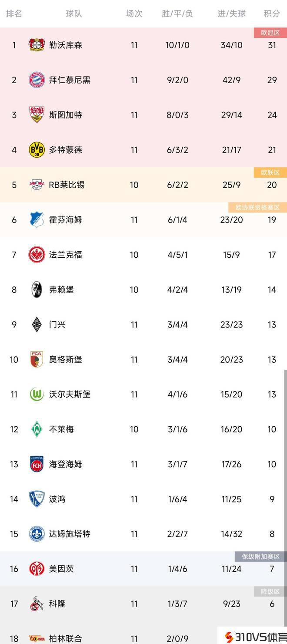Click the Borussia Dortmund BVB logo

(37, 150)
